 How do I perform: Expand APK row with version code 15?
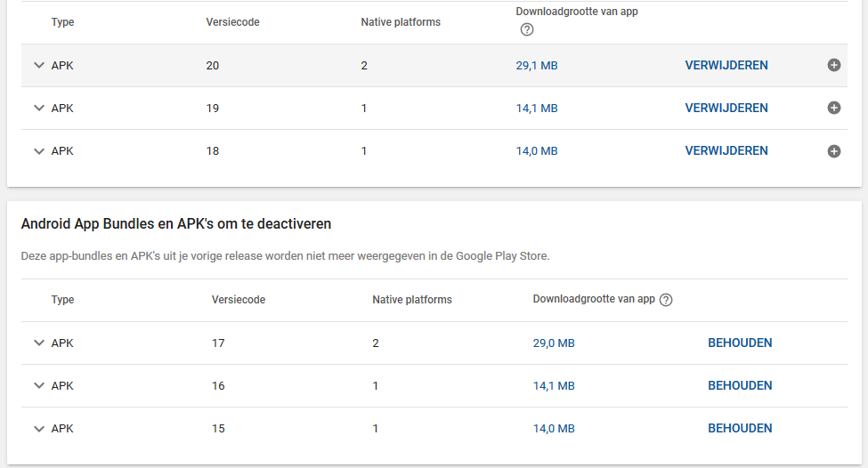[x=38, y=429]
